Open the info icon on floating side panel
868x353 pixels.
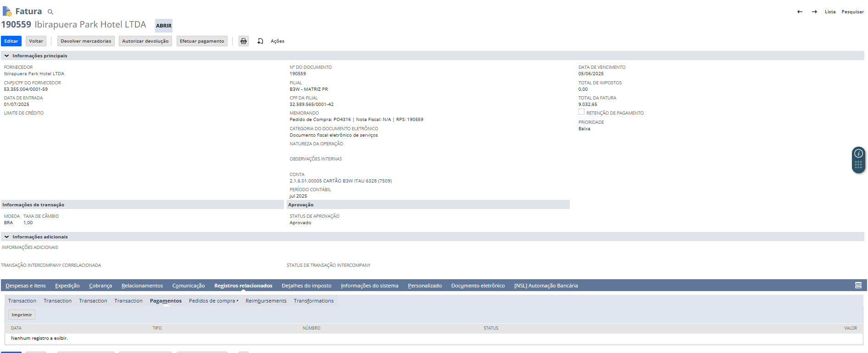point(858,154)
